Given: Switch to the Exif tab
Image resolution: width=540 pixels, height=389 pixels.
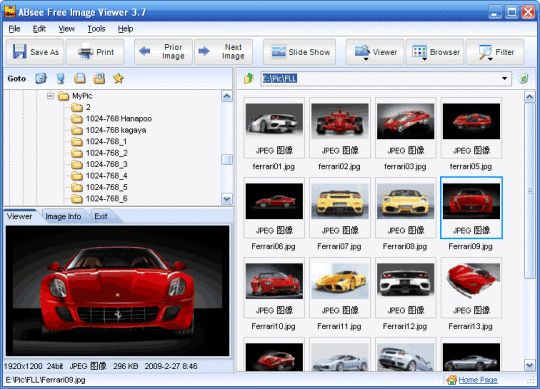Looking at the screenshot, I should [101, 217].
